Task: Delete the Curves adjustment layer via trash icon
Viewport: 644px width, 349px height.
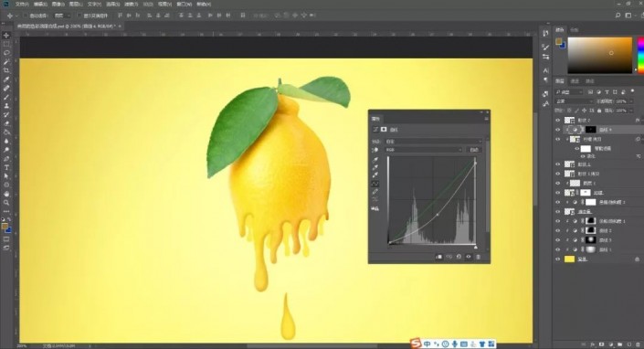Action: [478, 257]
